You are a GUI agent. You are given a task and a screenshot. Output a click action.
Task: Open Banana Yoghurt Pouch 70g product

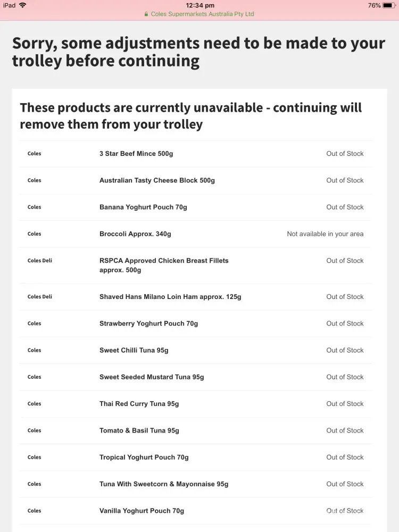pyautogui.click(x=143, y=207)
